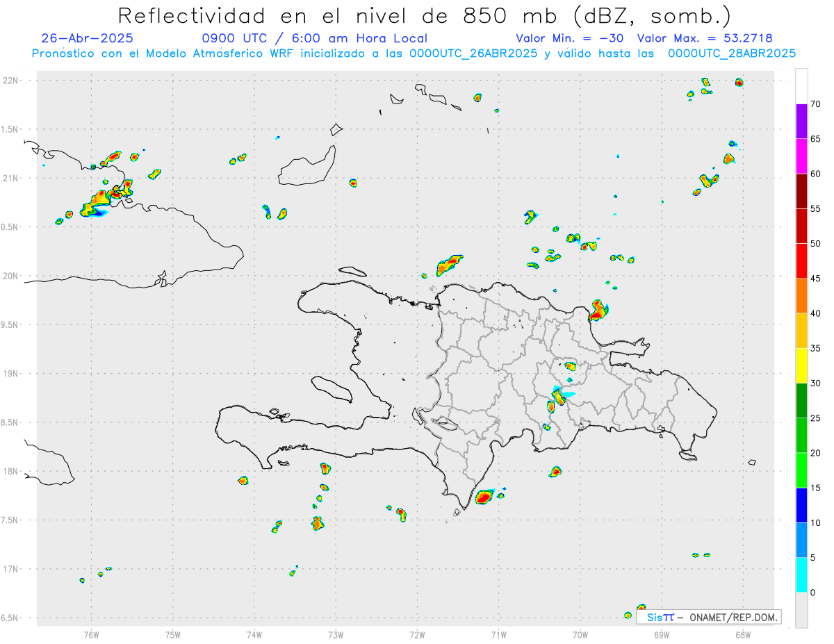This screenshot has width=834, height=644.
Task: Click the '0000UTC_28ABR2025' valid-until time
Action: [732, 53]
